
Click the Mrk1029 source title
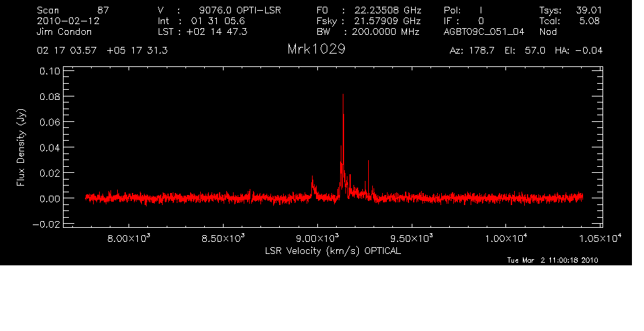pyautogui.click(x=316, y=50)
